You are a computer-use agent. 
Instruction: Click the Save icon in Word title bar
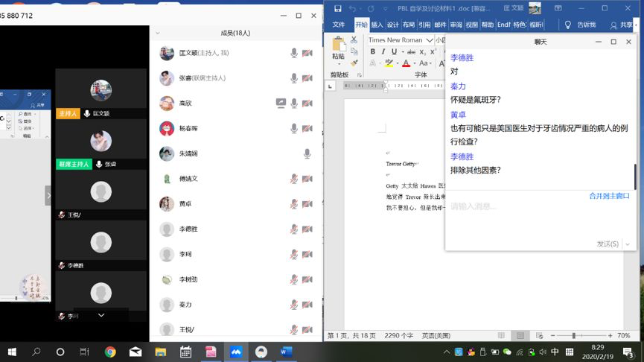(337, 9)
